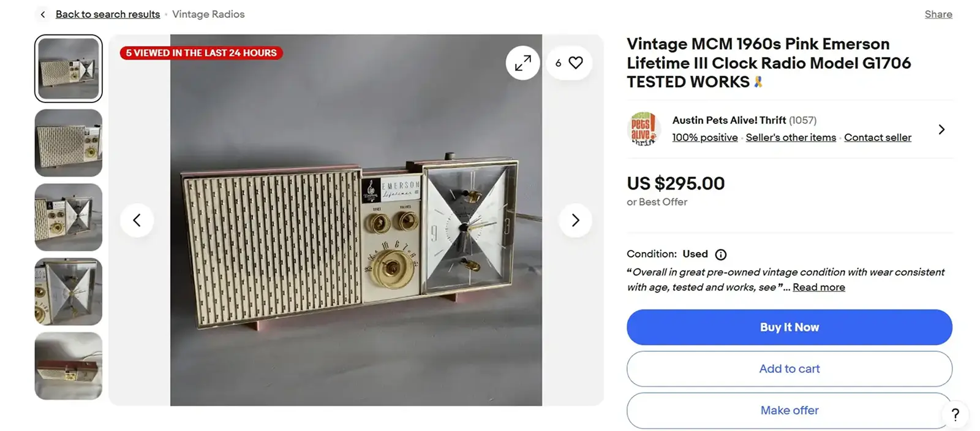This screenshot has width=980, height=431.
Task: Open the Vintage Radios category breadcrumb
Action: coord(208,13)
